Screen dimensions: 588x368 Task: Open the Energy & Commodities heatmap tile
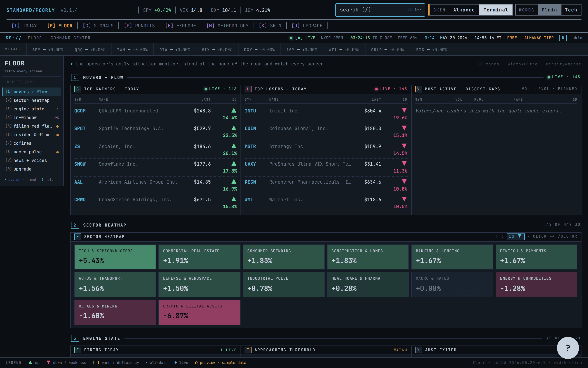pyautogui.click(x=536, y=285)
